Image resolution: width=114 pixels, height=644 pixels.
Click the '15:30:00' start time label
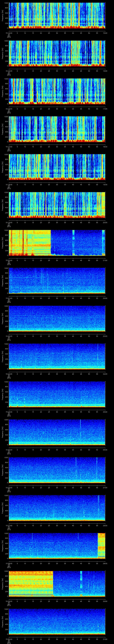[x=9, y=639]
